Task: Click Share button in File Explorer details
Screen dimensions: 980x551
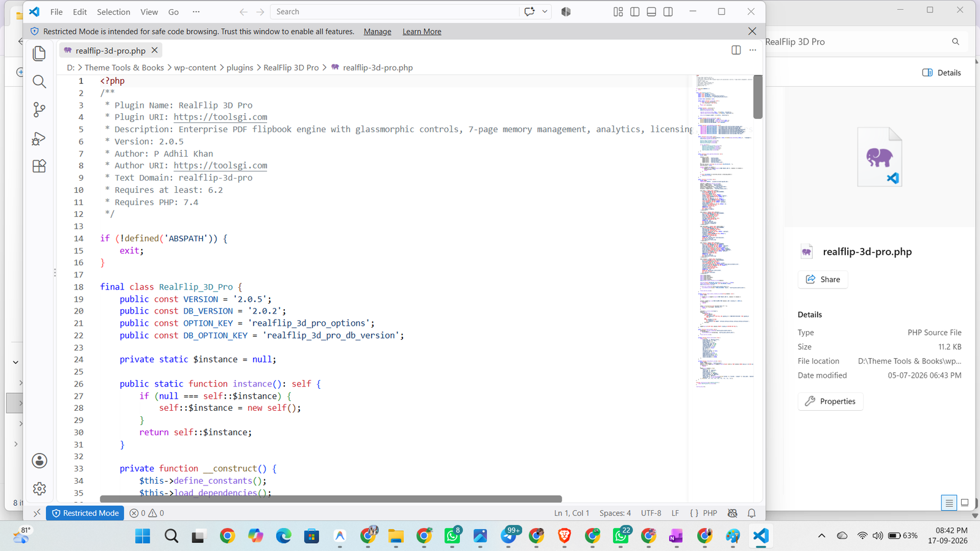Action: pyautogui.click(x=823, y=279)
